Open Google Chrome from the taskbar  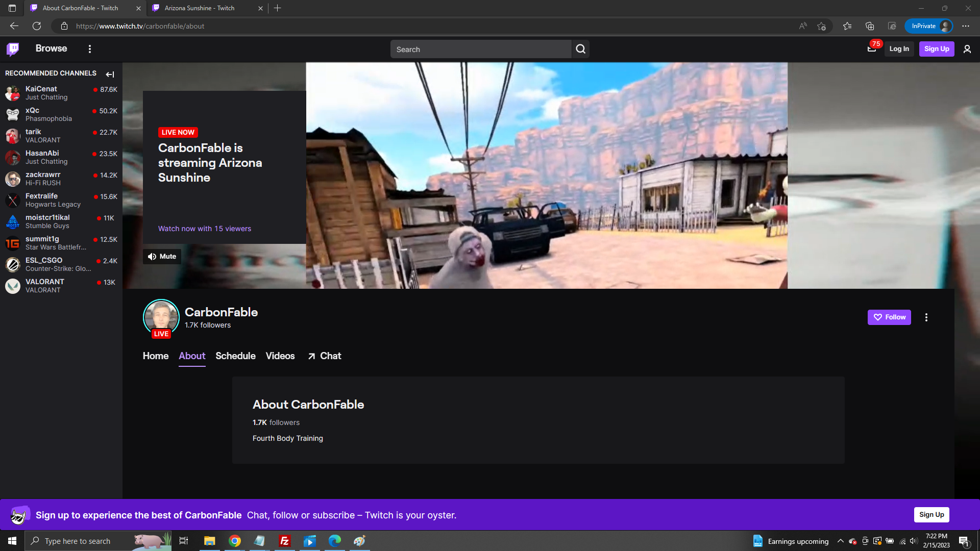point(235,541)
